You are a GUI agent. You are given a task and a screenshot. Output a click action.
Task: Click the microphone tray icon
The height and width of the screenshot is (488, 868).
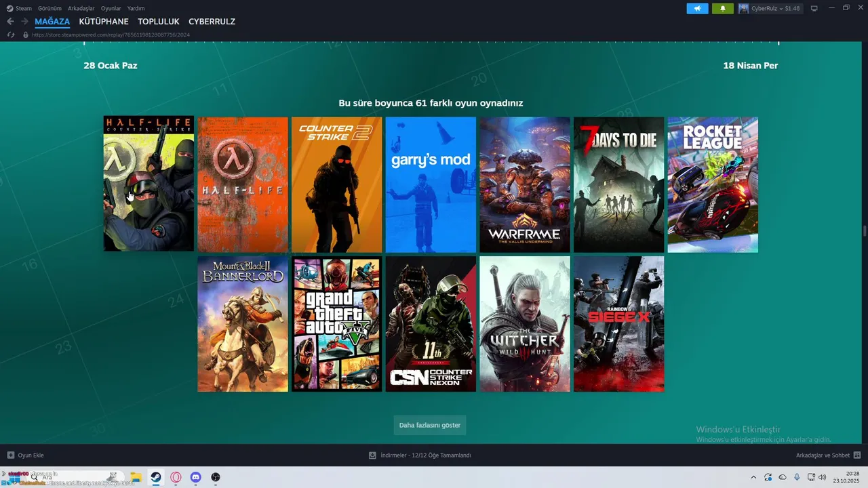pyautogui.click(x=797, y=477)
